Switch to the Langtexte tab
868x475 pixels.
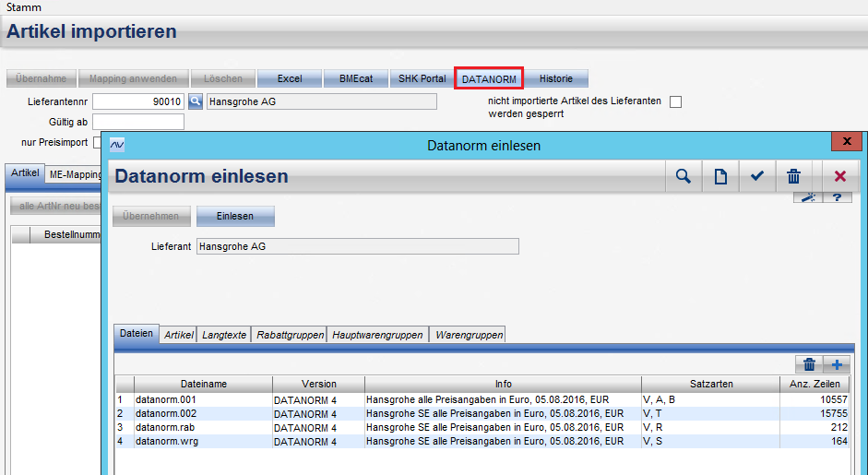coord(223,335)
